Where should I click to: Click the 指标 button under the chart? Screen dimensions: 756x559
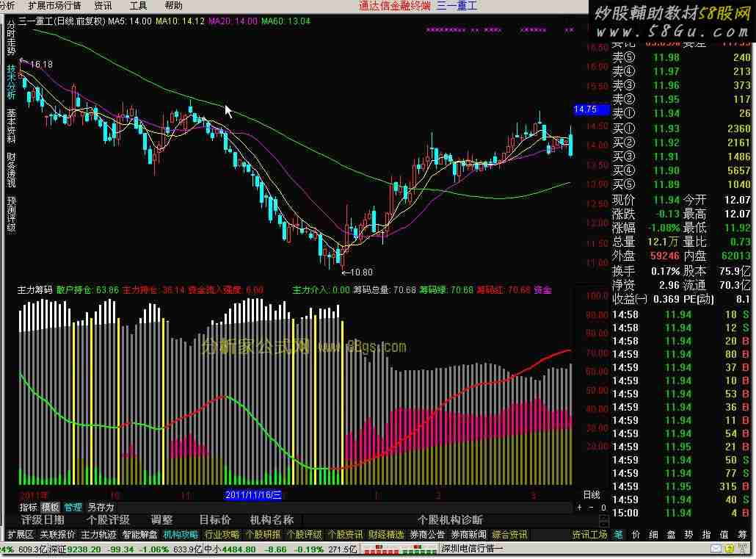click(28, 508)
